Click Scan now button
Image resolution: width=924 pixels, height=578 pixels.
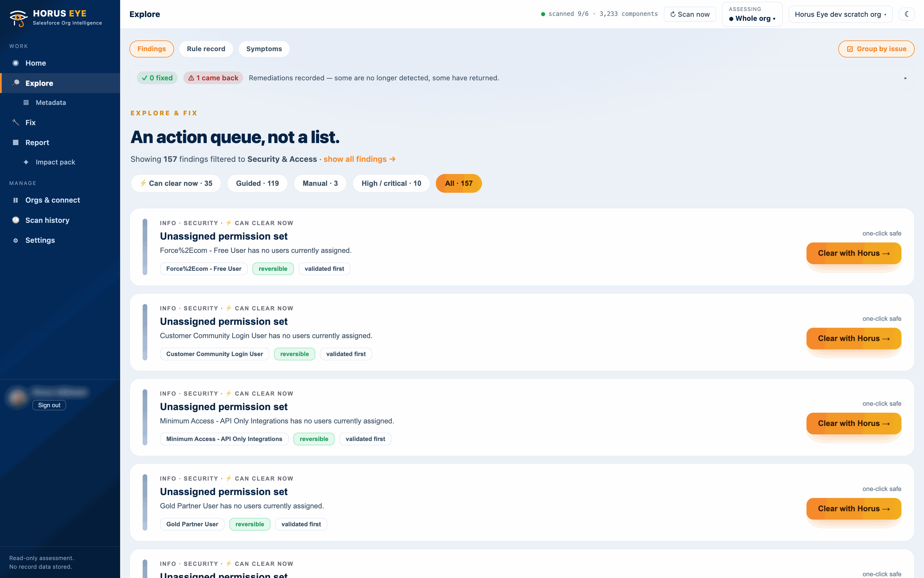690,14
